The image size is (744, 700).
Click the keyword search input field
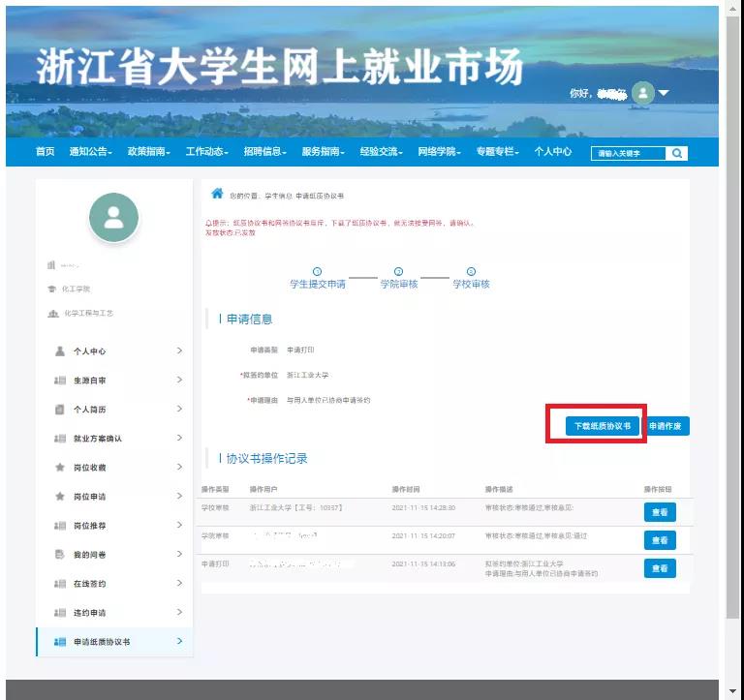point(628,153)
